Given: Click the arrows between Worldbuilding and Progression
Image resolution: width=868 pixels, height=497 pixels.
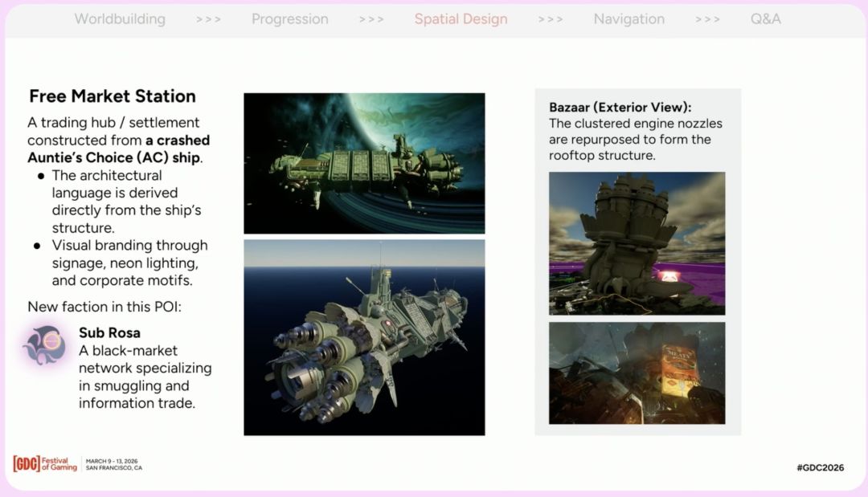Looking at the screenshot, I should click(x=209, y=19).
